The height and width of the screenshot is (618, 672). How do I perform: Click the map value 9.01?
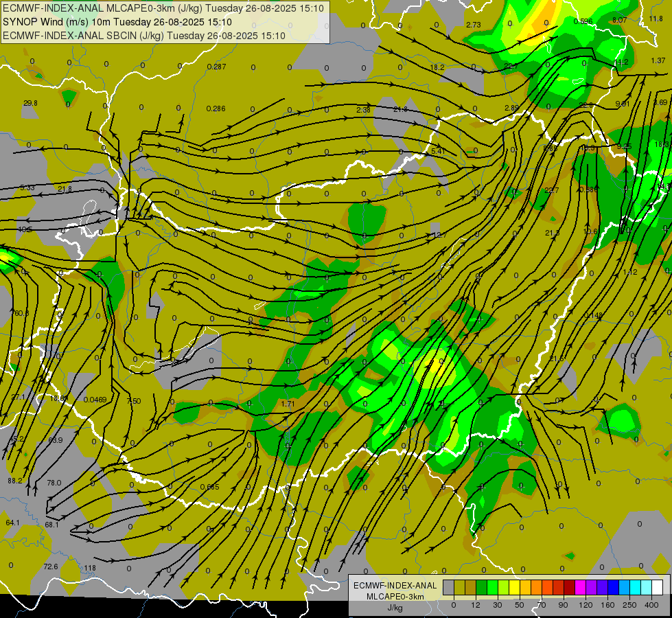623,104
